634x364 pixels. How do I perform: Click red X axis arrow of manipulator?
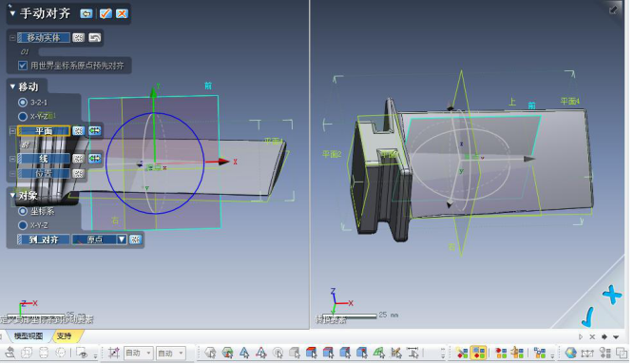tap(223, 162)
